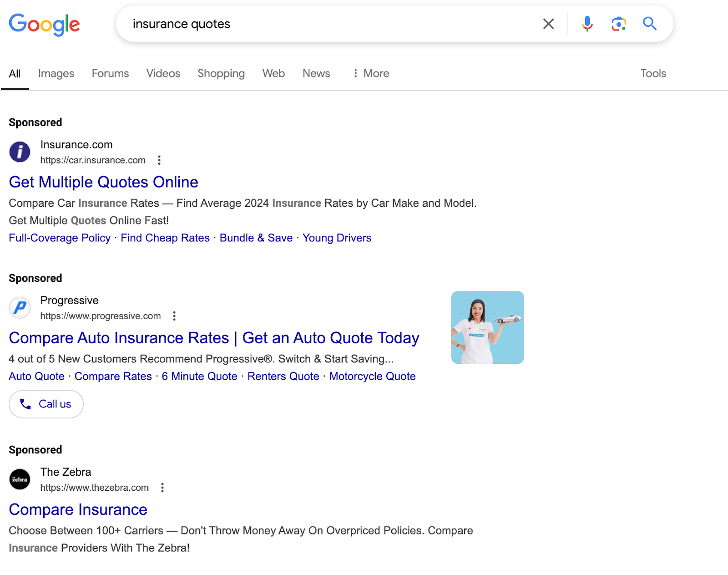Screen dimensions: 728x575
Task: Clear the search box with the X icon
Action: coord(548,24)
